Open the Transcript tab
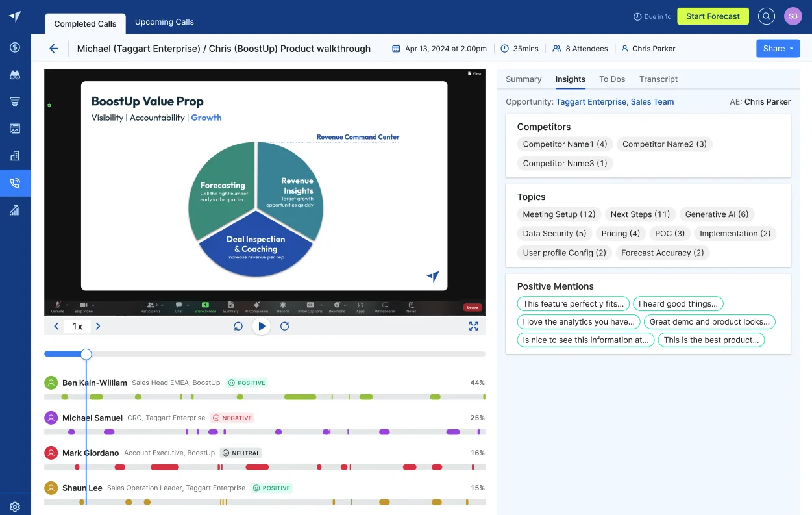Image resolution: width=812 pixels, height=515 pixels. (x=658, y=79)
